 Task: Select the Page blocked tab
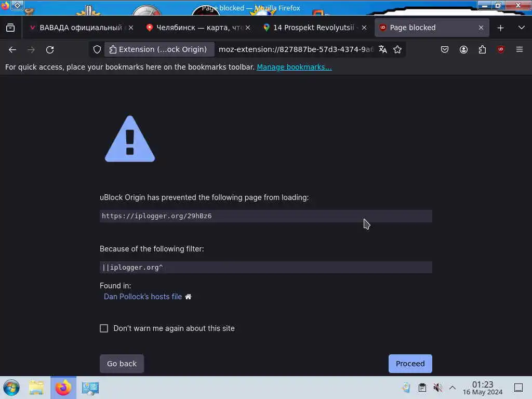[x=432, y=28]
